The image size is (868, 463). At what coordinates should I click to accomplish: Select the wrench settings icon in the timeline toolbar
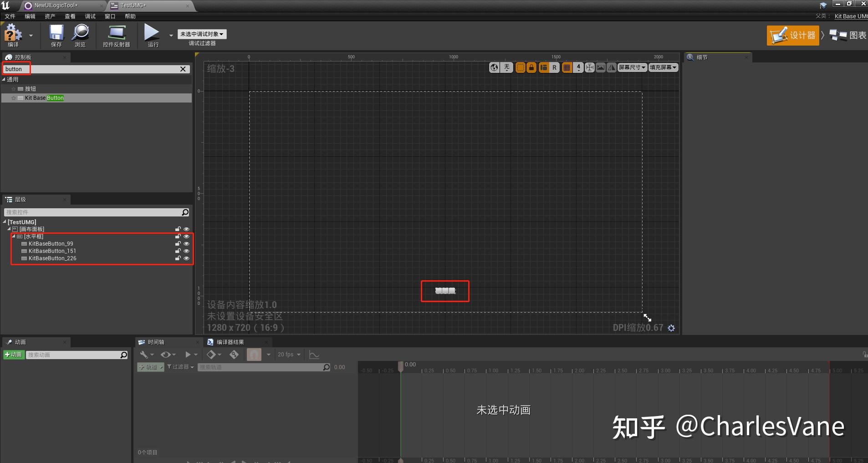click(x=145, y=354)
